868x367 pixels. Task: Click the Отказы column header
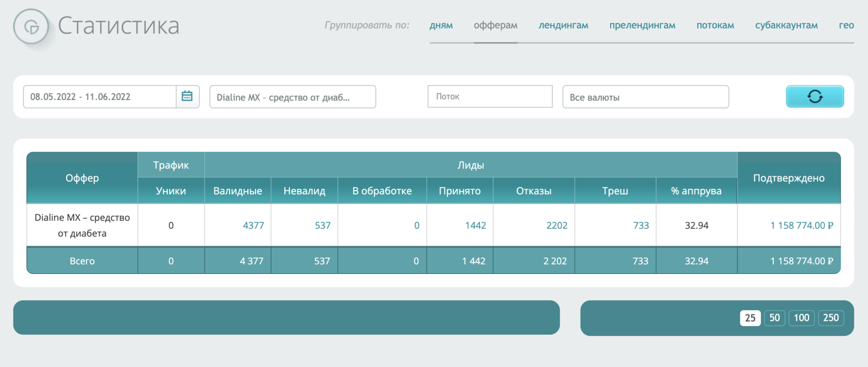[x=534, y=191]
